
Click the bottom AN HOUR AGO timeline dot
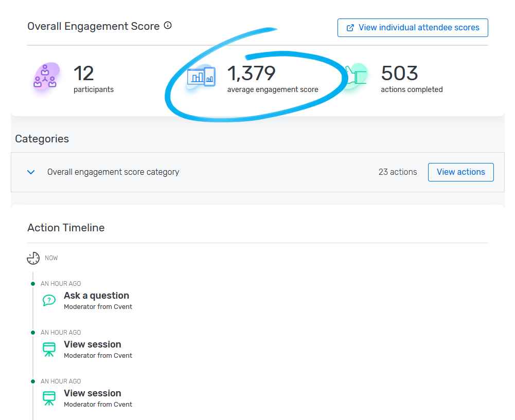pyautogui.click(x=33, y=380)
